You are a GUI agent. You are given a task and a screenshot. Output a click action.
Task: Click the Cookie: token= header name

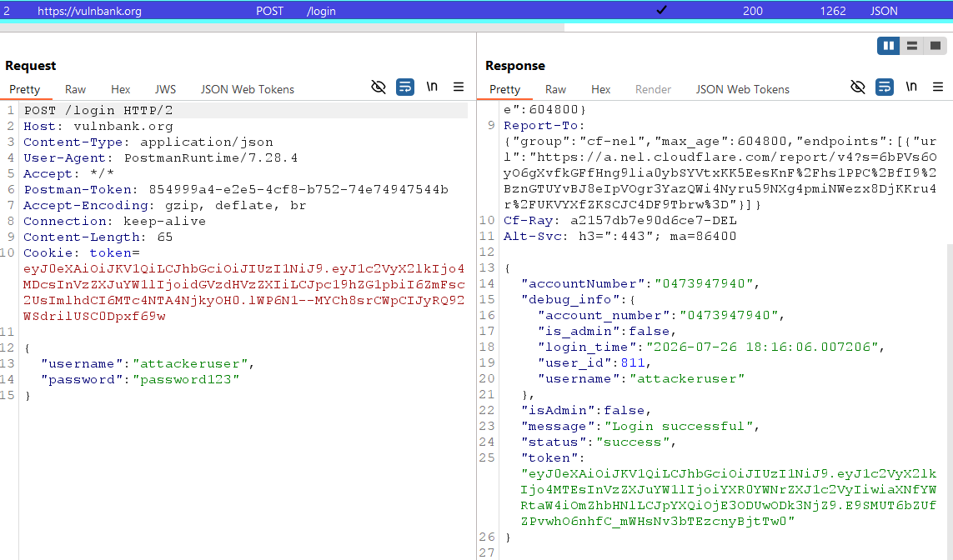[82, 252]
